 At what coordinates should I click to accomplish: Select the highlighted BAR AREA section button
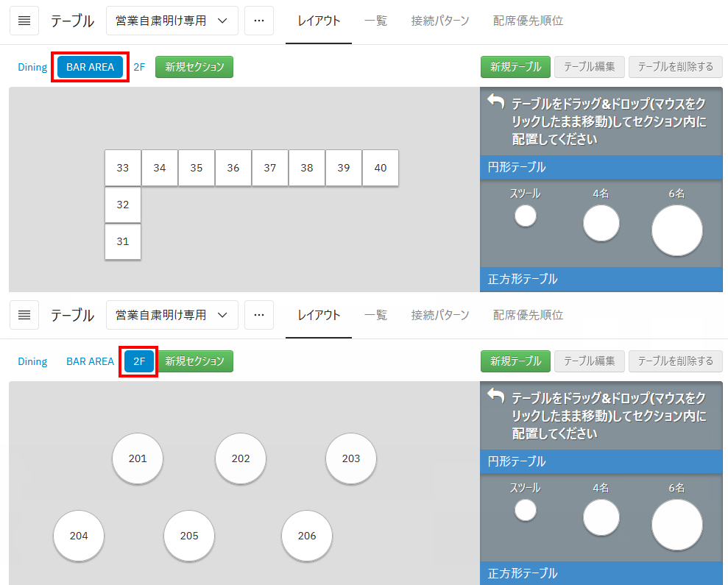click(x=90, y=67)
